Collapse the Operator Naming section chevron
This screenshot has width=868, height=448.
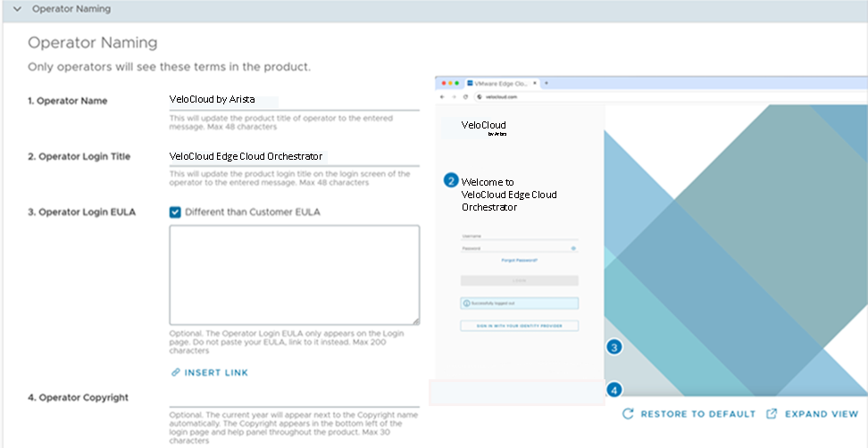(16, 9)
